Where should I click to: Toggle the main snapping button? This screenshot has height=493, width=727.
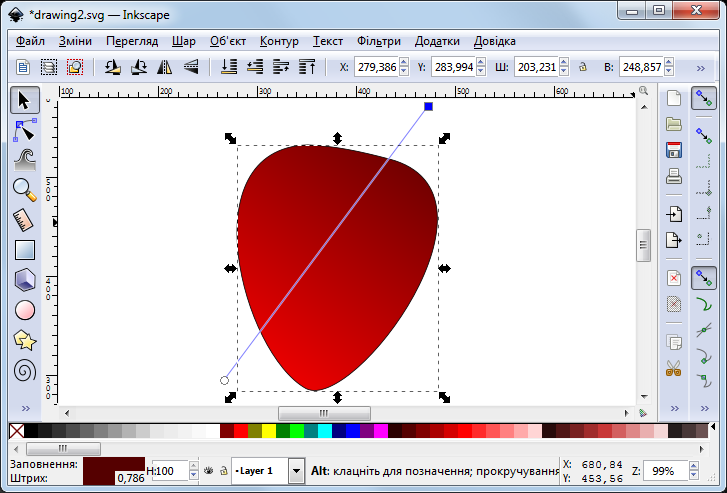[704, 98]
